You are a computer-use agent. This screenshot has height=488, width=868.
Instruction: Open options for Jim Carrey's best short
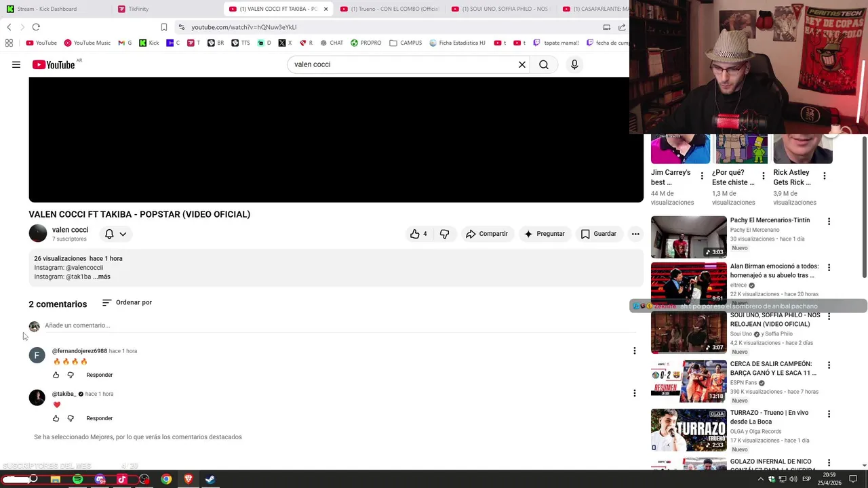702,176
